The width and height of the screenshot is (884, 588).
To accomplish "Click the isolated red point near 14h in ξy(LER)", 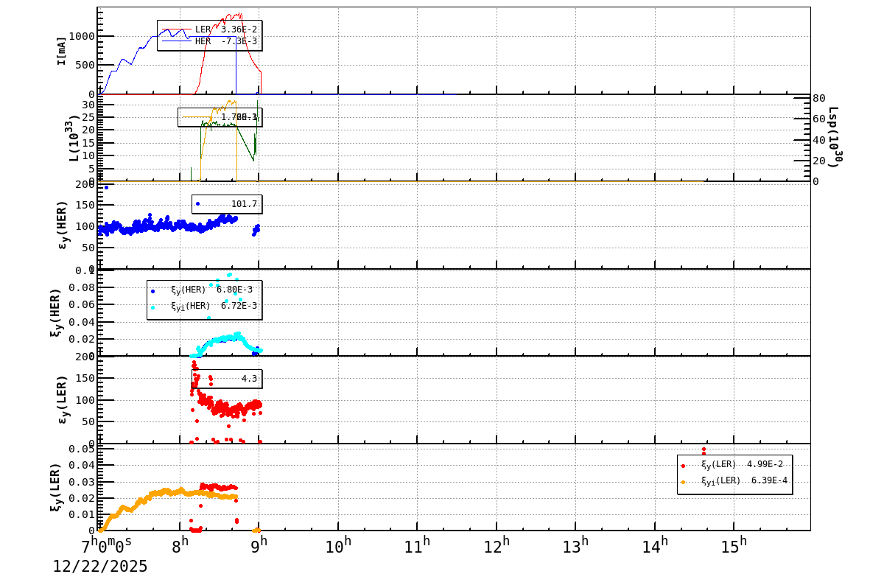I will point(704,449).
